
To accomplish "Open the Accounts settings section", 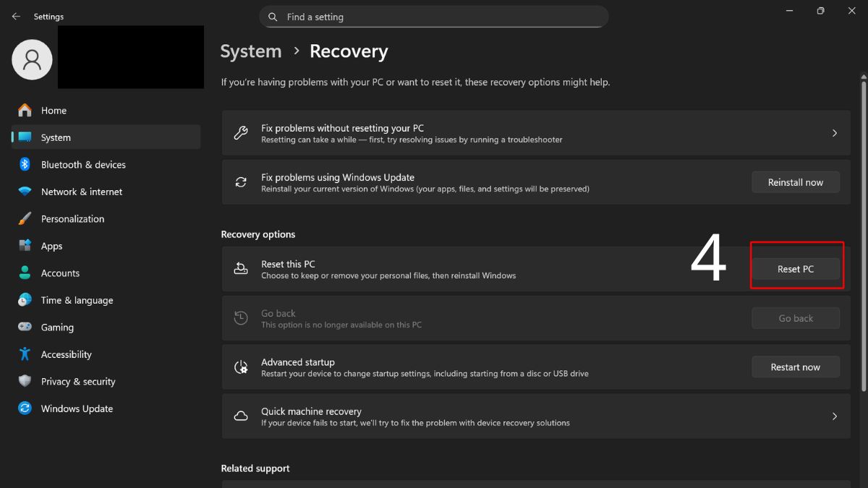I will click(60, 273).
